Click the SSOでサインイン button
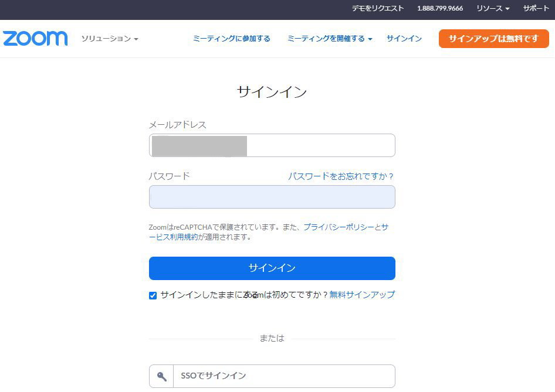 tap(283, 376)
